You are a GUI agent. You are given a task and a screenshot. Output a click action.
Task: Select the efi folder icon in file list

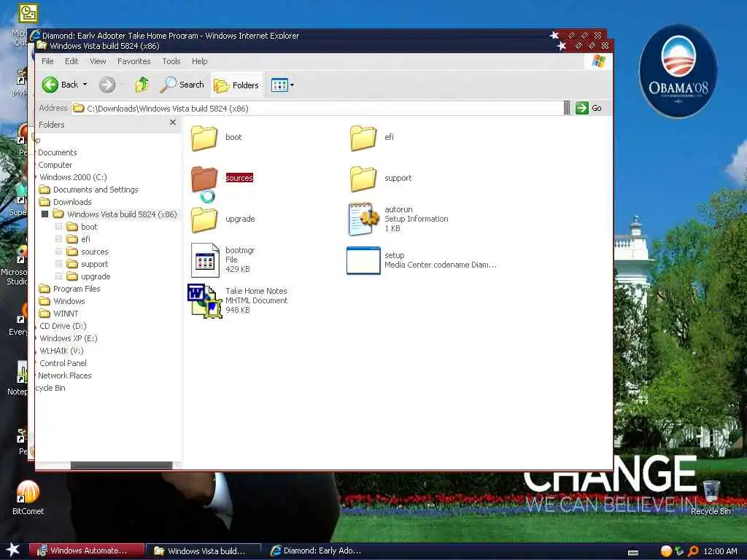363,138
